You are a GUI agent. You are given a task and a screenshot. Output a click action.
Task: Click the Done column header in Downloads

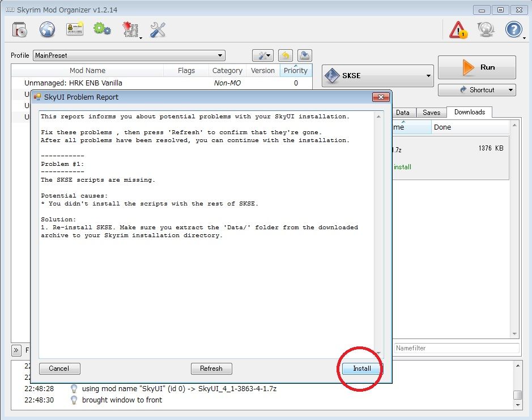pyautogui.click(x=470, y=127)
